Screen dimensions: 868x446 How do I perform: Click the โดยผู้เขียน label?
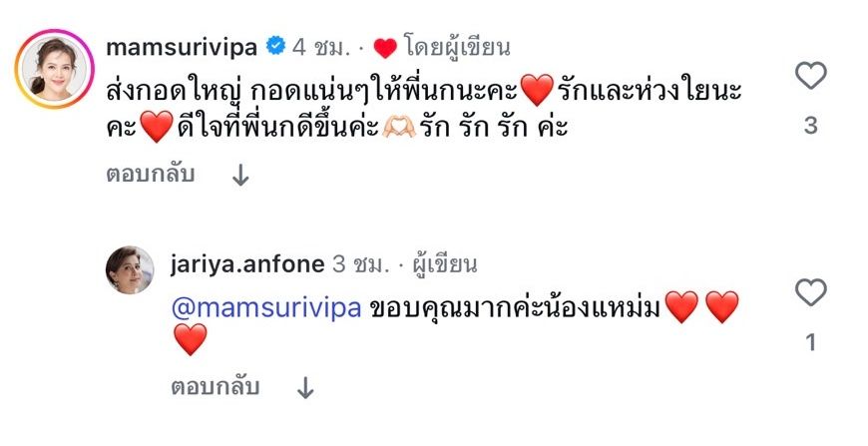[457, 46]
